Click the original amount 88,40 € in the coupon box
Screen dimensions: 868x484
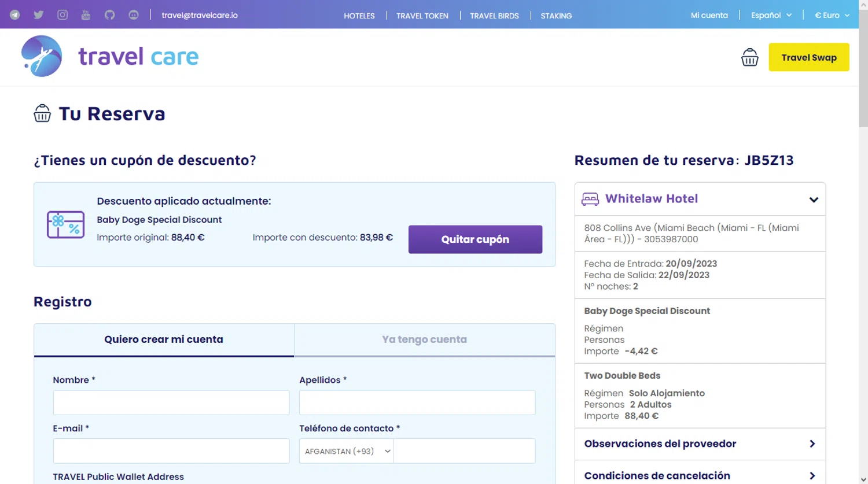187,237
